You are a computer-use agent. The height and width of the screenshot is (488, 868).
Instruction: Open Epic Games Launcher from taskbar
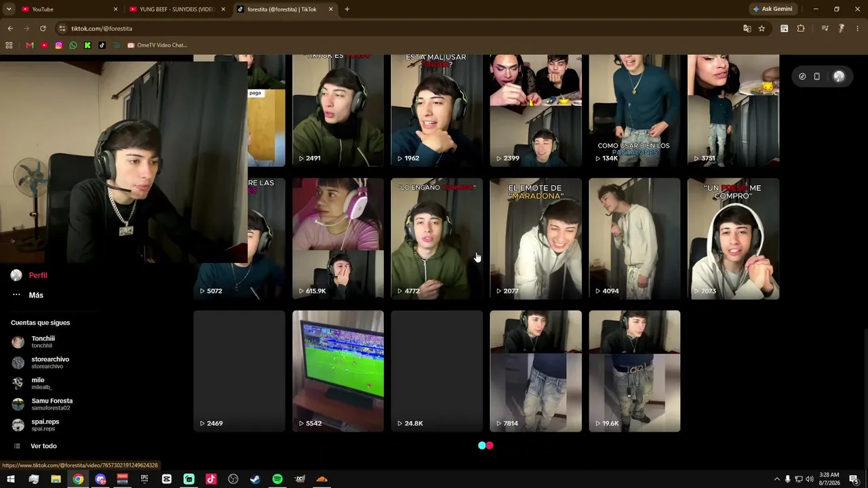(x=144, y=479)
